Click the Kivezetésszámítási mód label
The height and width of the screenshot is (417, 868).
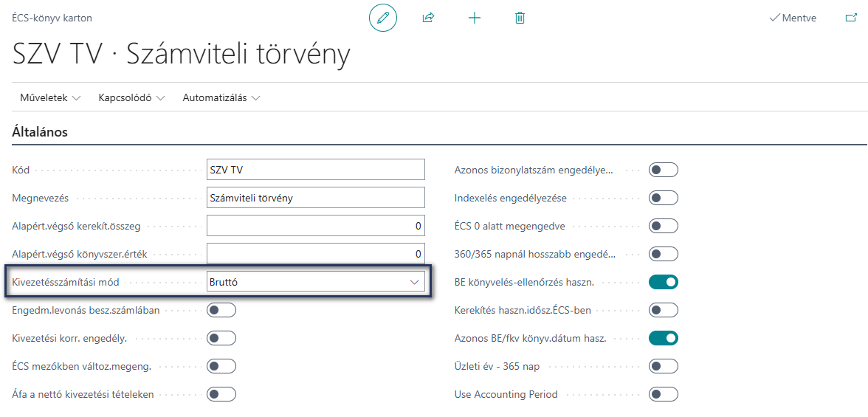click(x=65, y=282)
